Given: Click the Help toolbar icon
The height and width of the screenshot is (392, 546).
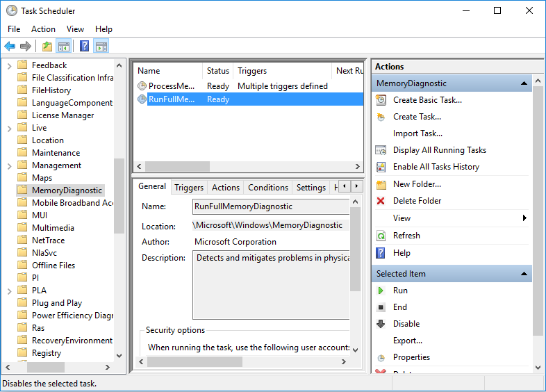Looking at the screenshot, I should (84, 47).
